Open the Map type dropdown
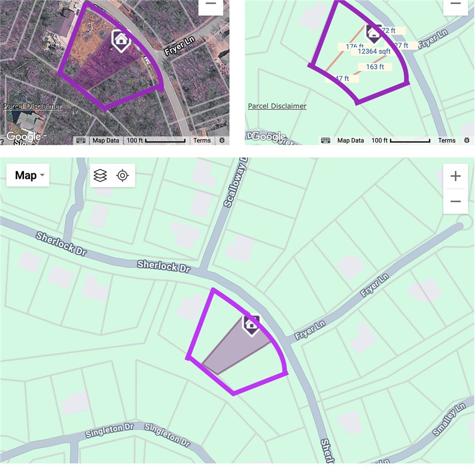Screen dimensions: 476x467 [28, 176]
